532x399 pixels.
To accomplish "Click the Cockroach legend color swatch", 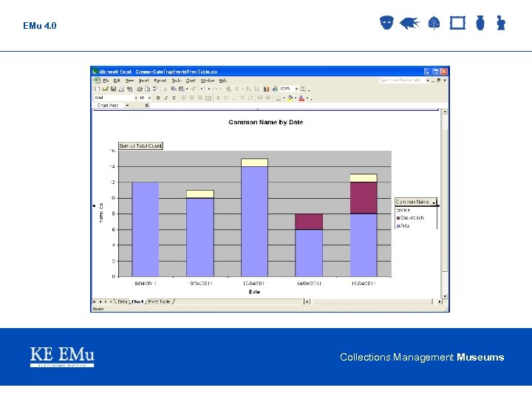I will click(x=398, y=218).
